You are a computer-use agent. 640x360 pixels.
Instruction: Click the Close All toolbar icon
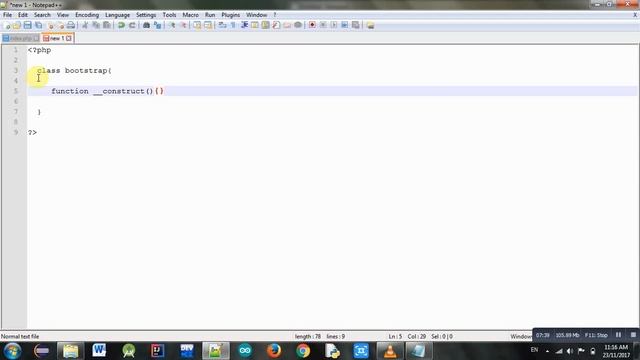(x=60, y=25)
